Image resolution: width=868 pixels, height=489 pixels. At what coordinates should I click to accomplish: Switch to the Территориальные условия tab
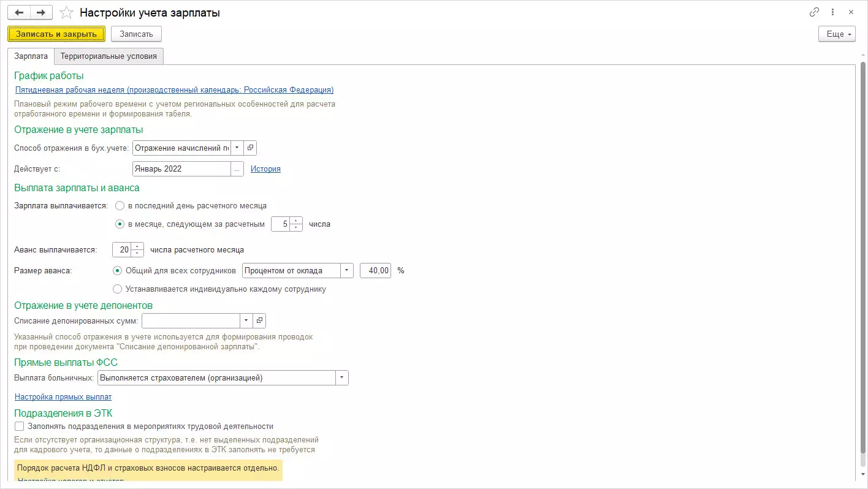point(108,56)
